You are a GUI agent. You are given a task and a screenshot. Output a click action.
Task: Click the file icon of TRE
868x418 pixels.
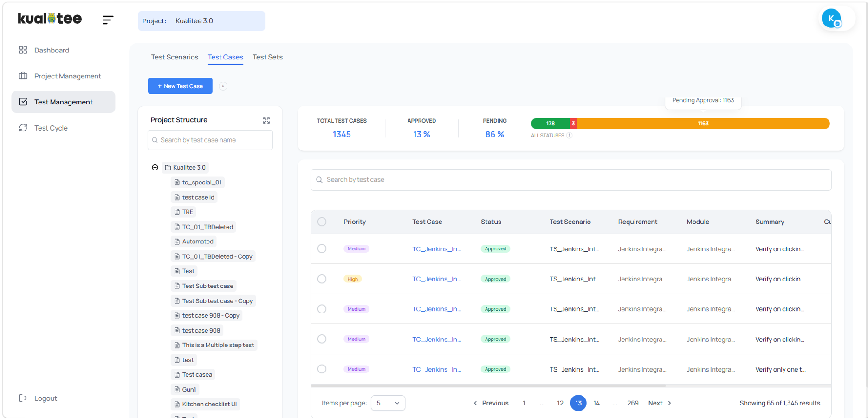point(177,212)
